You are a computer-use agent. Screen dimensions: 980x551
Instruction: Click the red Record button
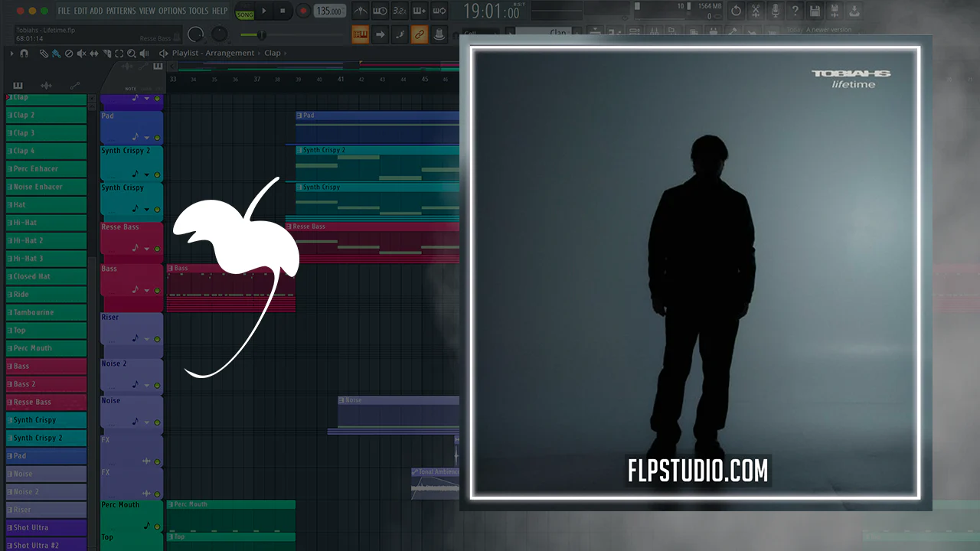(x=303, y=11)
